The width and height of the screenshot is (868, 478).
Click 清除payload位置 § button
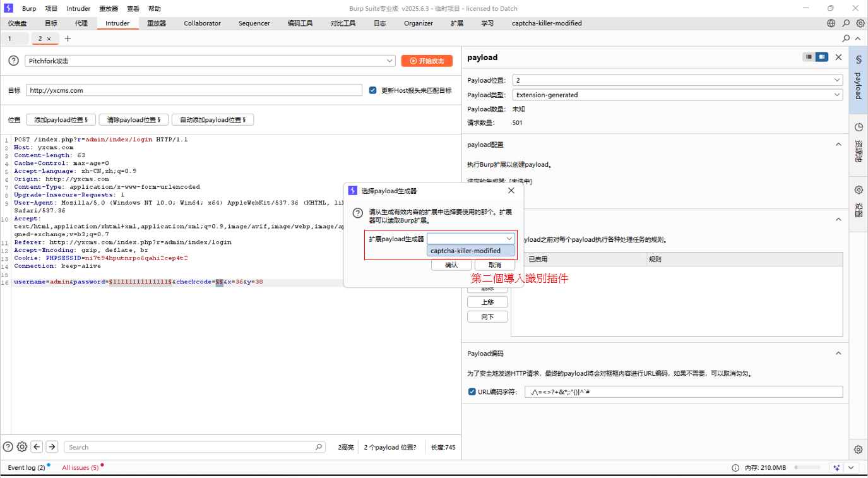[x=134, y=119]
